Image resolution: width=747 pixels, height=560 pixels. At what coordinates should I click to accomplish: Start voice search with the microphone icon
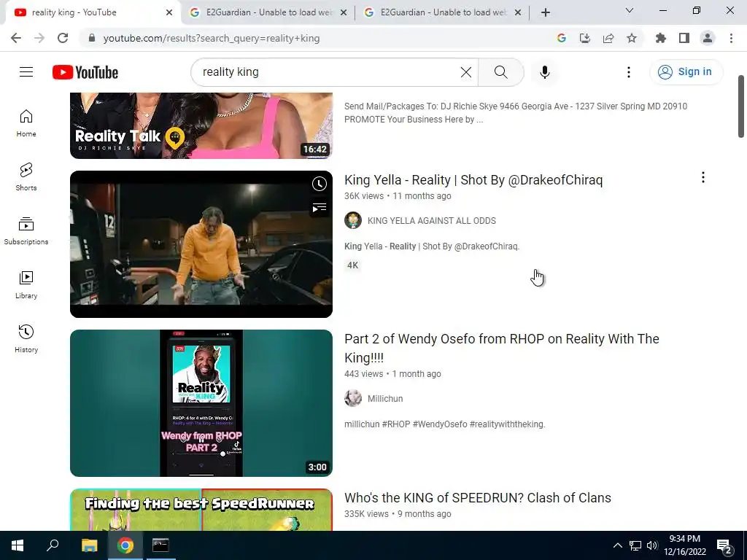pyautogui.click(x=544, y=72)
